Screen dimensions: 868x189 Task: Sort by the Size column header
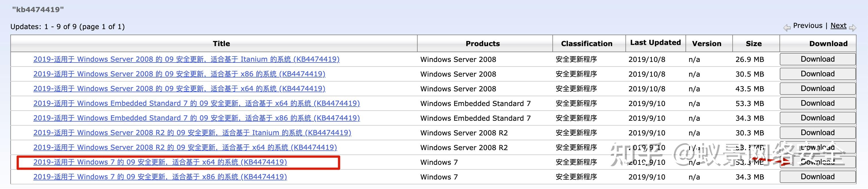pos(753,44)
